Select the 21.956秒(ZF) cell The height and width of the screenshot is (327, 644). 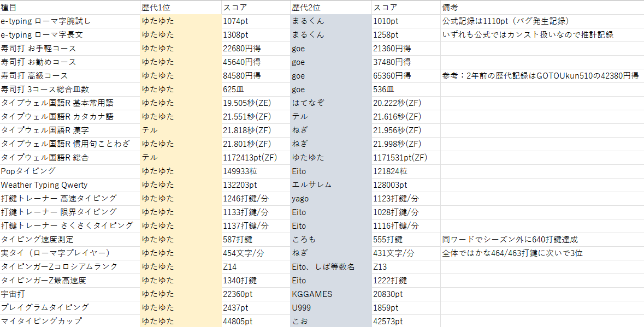coord(406,130)
